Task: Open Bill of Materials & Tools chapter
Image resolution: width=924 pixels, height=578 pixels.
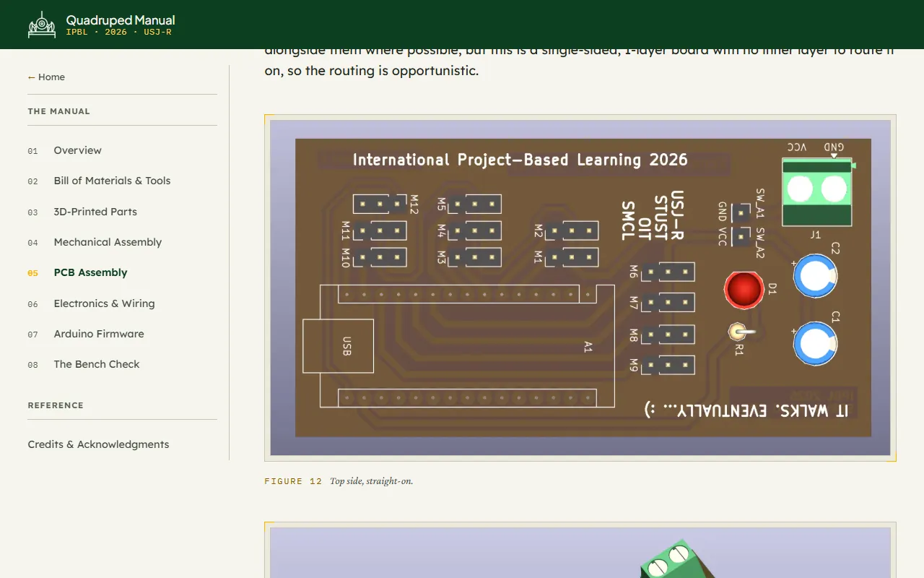Action: pyautogui.click(x=112, y=181)
